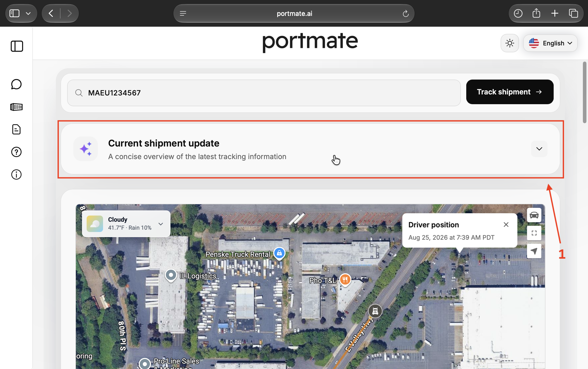Viewport: 588px width, 369px height.
Task: Click the page vertical scrollbar
Action: click(584, 92)
